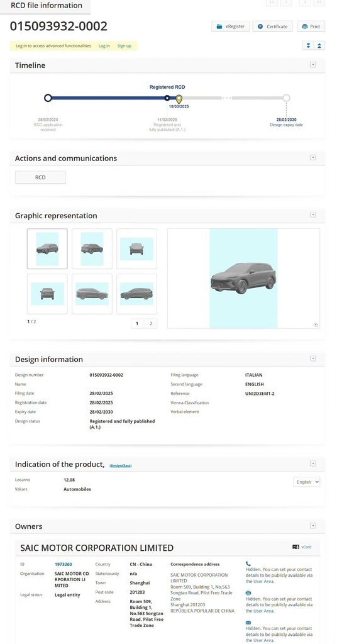
Task: Collapse the Actions and communications section
Action: coord(312,157)
